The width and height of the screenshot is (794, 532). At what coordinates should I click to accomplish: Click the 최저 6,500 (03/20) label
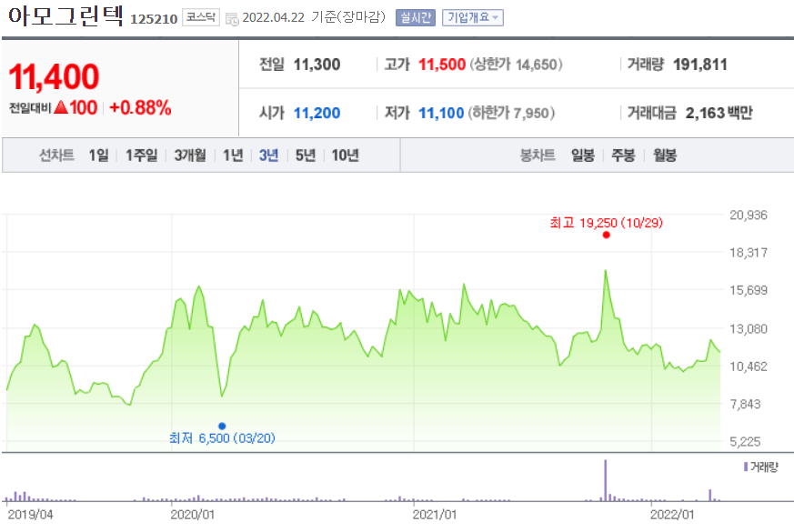pyautogui.click(x=222, y=437)
